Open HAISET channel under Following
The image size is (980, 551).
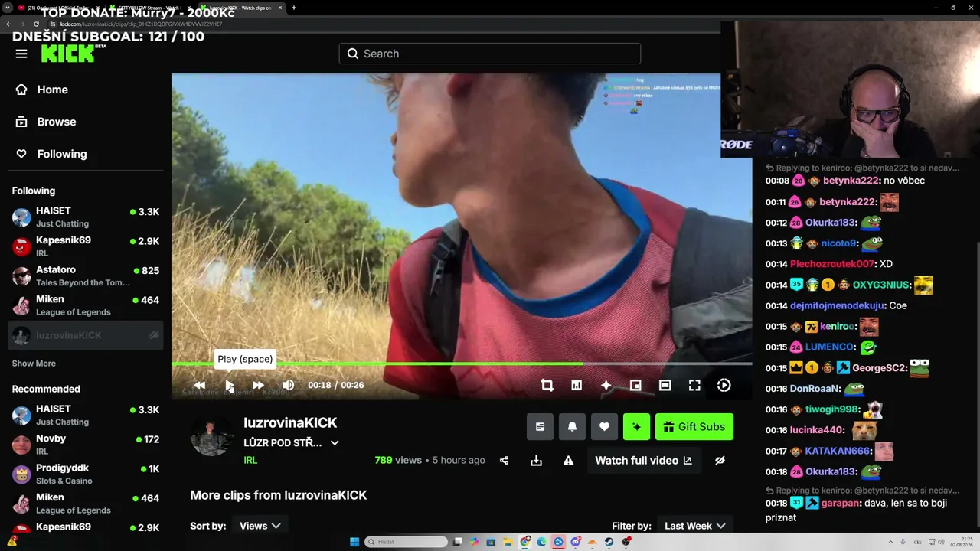tap(86, 217)
